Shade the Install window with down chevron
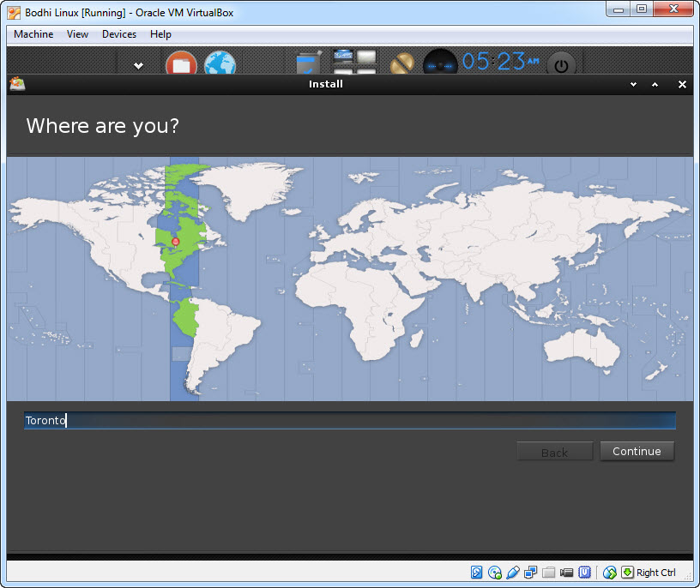The width and height of the screenshot is (700, 588). click(x=633, y=84)
